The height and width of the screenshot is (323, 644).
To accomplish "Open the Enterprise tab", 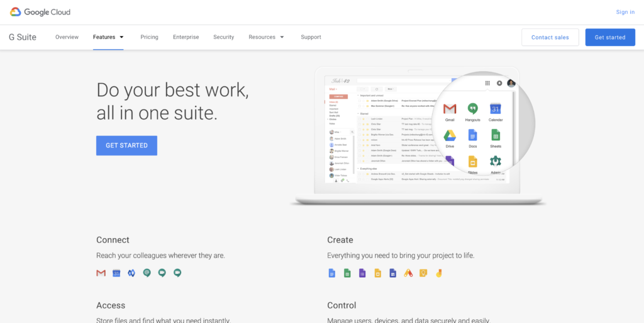I will click(x=186, y=37).
